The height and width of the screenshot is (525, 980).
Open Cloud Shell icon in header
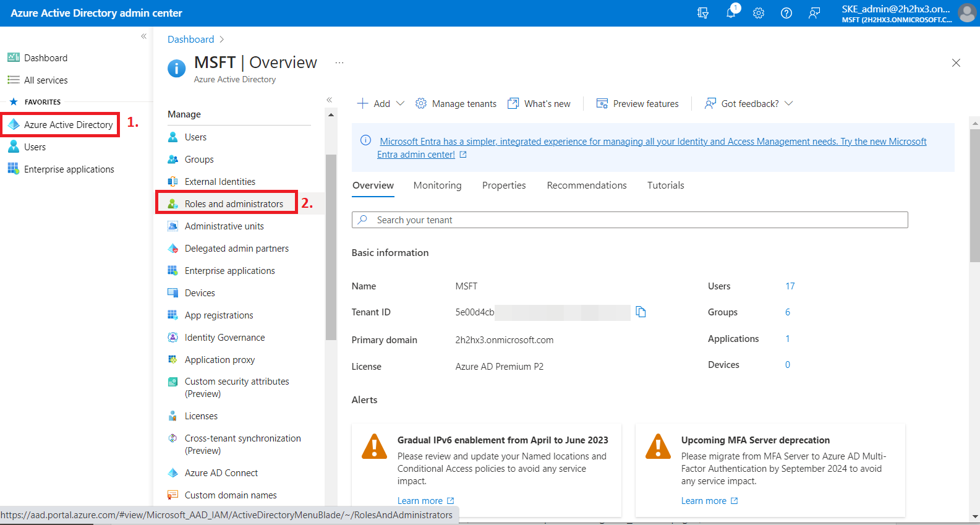click(x=703, y=13)
